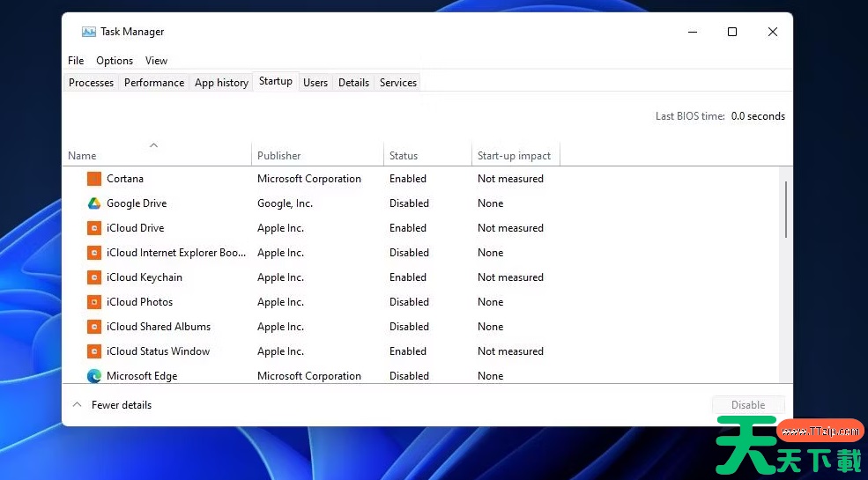Click the iCloud Keychain row icon
The image size is (868, 480).
[94, 277]
